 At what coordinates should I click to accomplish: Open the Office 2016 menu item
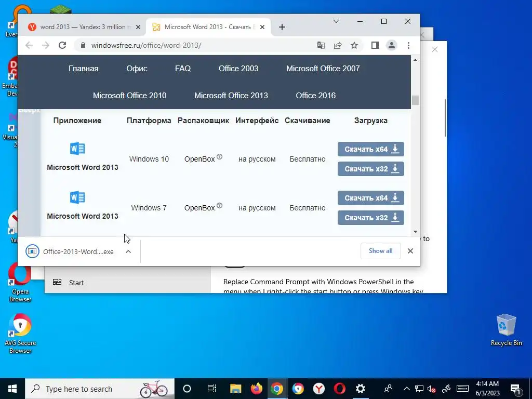click(x=315, y=96)
